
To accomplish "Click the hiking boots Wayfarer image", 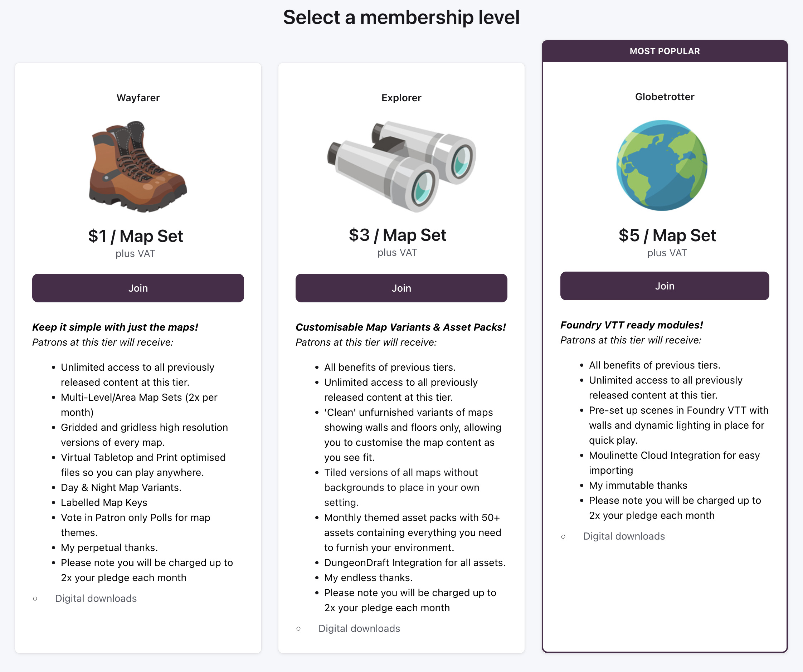I will pyautogui.click(x=138, y=166).
